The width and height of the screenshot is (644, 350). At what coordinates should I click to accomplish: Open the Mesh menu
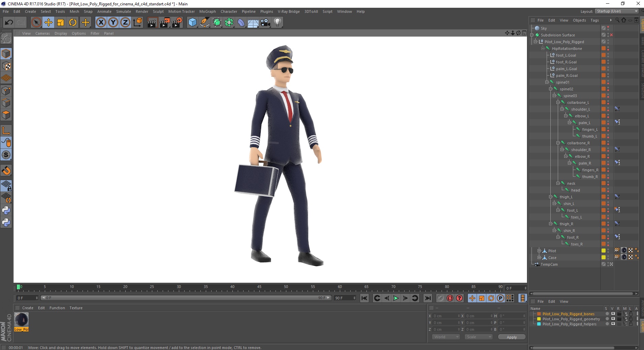click(x=74, y=11)
